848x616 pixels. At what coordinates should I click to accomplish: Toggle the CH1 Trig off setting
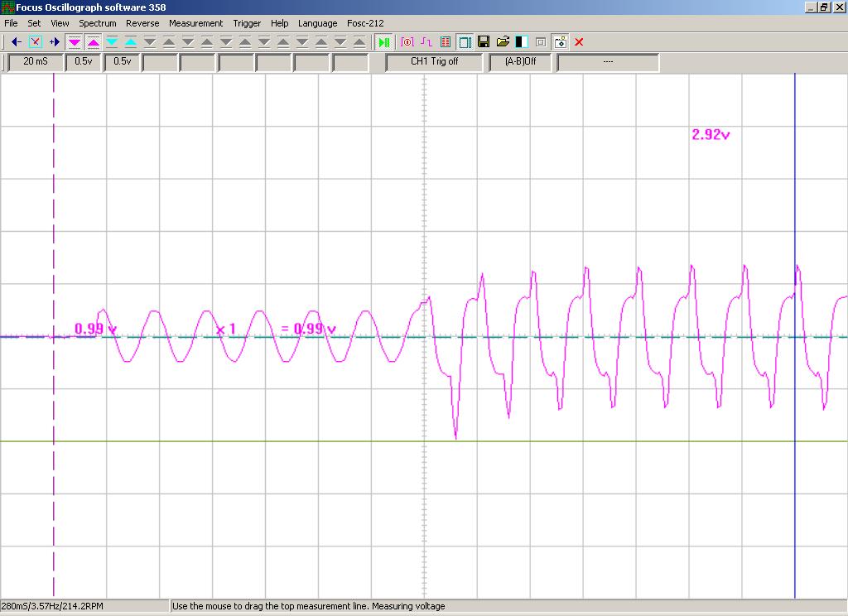pos(434,61)
